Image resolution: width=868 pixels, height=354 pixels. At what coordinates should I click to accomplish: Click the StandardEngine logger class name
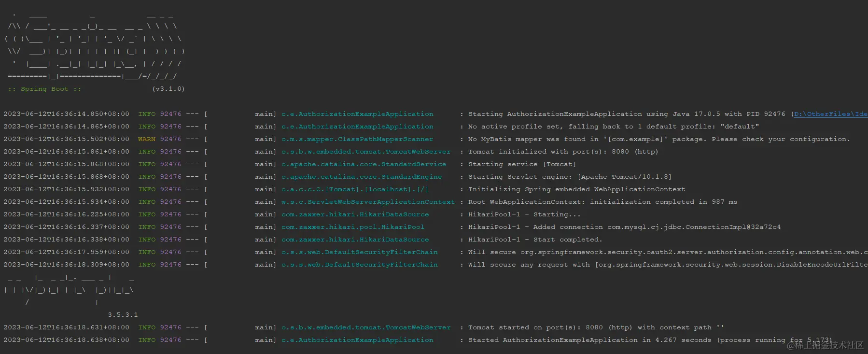coord(362,177)
